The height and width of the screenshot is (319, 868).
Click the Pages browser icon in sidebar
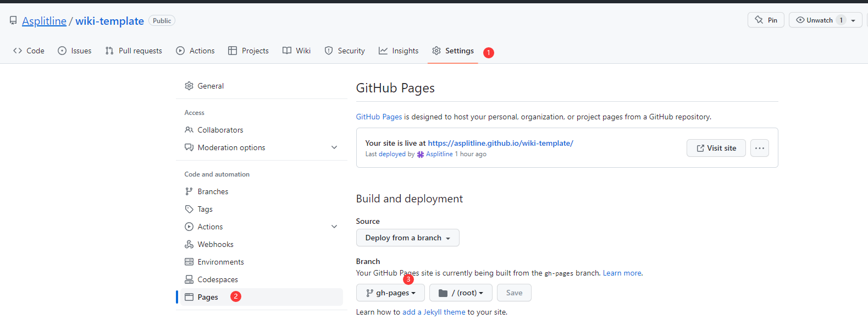coord(189,297)
